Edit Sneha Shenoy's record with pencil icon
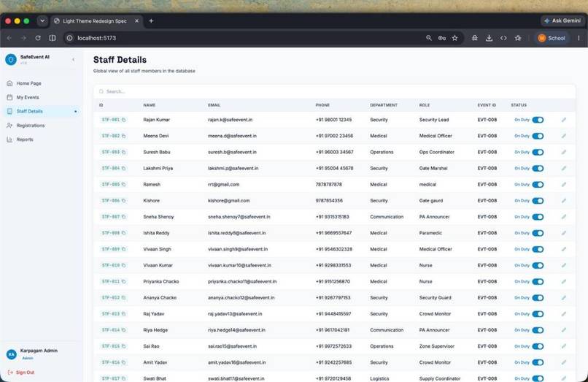This screenshot has height=382, width=588. point(564,217)
